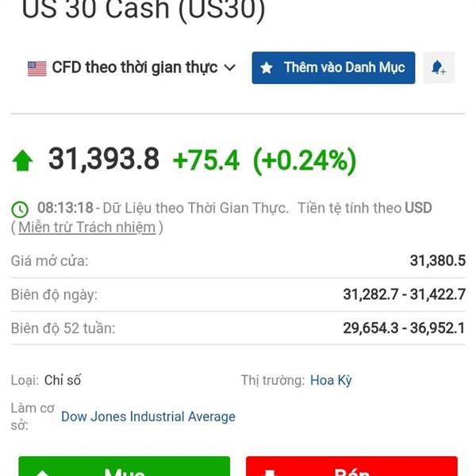Open the Miễn trừ Trách nhiệm link
Viewport: 476px width, 476px height.
point(87,227)
